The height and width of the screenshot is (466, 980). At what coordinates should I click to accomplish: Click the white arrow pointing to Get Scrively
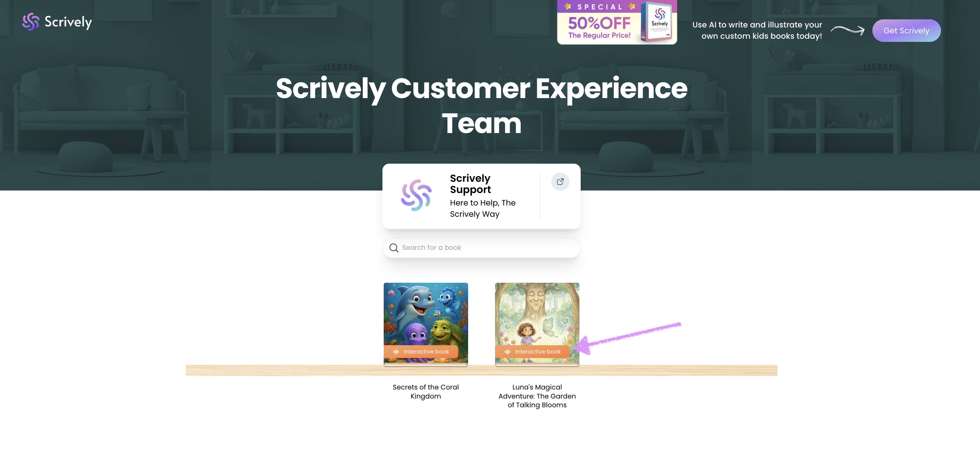[x=847, y=30]
